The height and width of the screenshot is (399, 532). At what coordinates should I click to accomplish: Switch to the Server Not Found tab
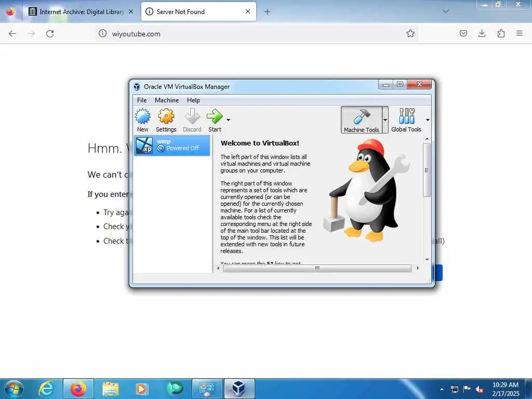click(198, 11)
